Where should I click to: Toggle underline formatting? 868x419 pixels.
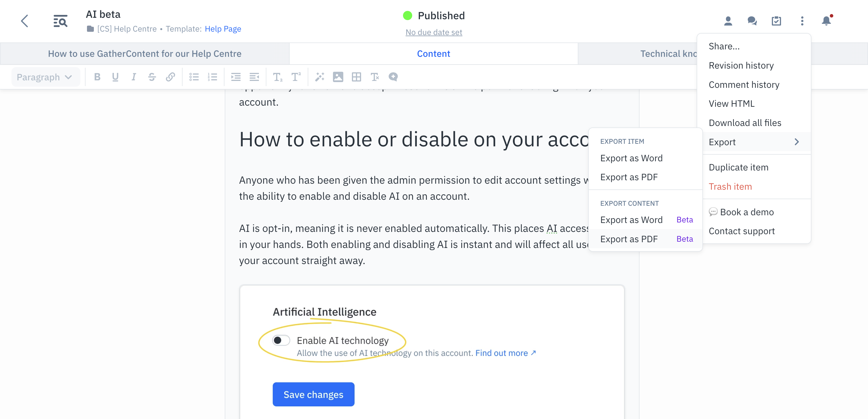coord(115,77)
